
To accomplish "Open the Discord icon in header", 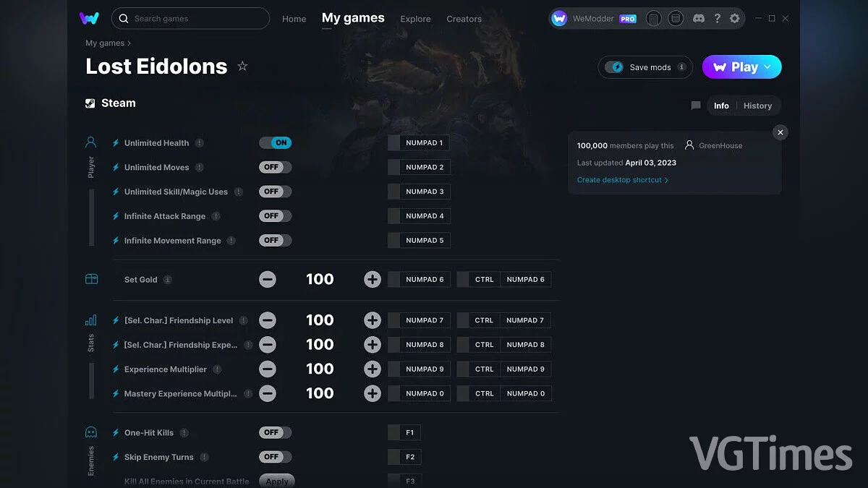I will (x=698, y=19).
